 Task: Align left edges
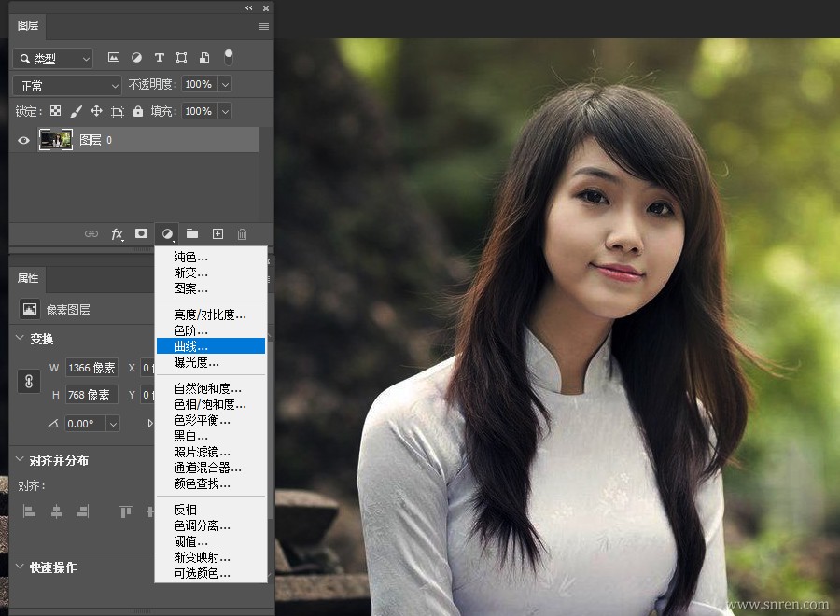pyautogui.click(x=30, y=511)
